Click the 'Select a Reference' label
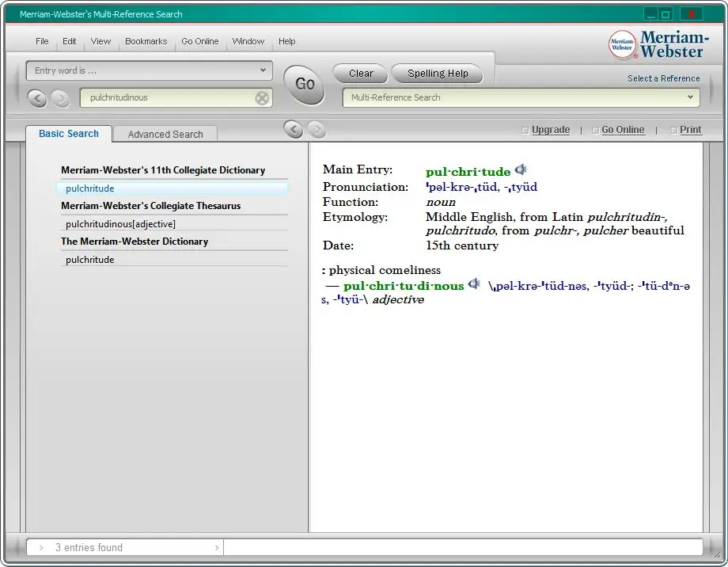The image size is (728, 567). pos(663,78)
